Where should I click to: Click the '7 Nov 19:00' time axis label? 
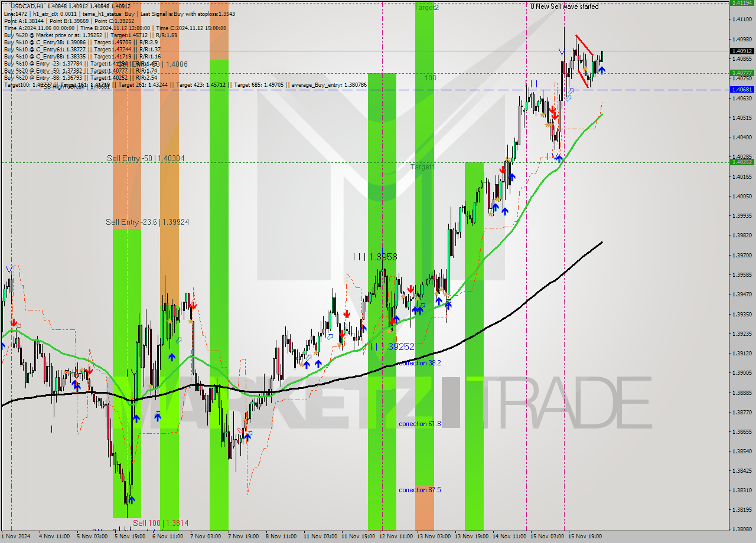point(245,537)
